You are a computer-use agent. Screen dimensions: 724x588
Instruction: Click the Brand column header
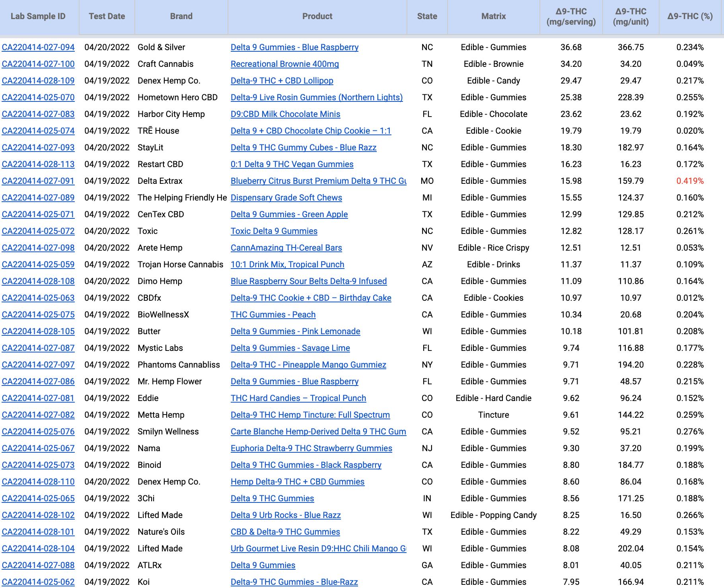(x=181, y=16)
